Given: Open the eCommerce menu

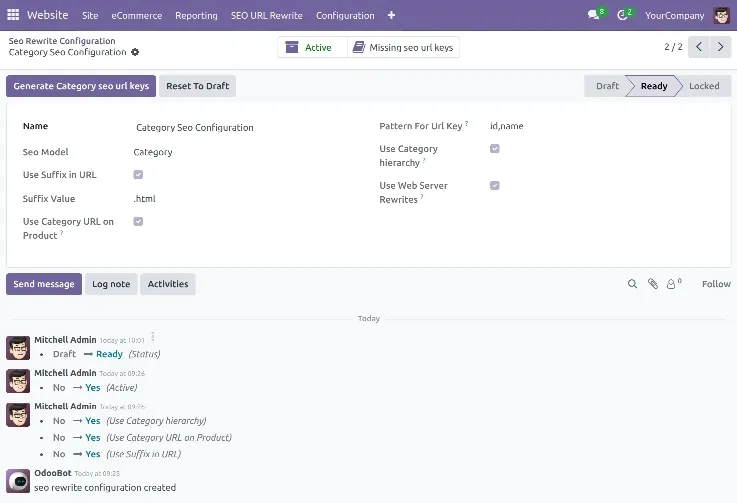Looking at the screenshot, I should click(137, 16).
